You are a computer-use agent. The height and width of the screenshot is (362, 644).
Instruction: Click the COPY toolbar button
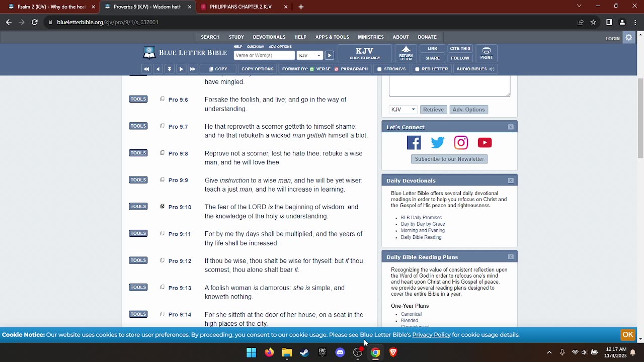(218, 69)
